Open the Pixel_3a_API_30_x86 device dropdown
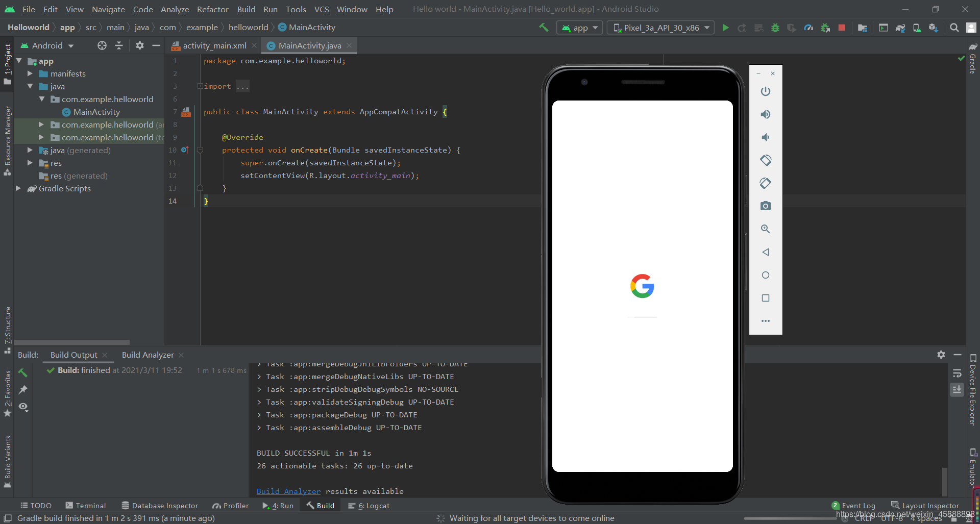Viewport: 980px width, 524px height. tap(661, 28)
